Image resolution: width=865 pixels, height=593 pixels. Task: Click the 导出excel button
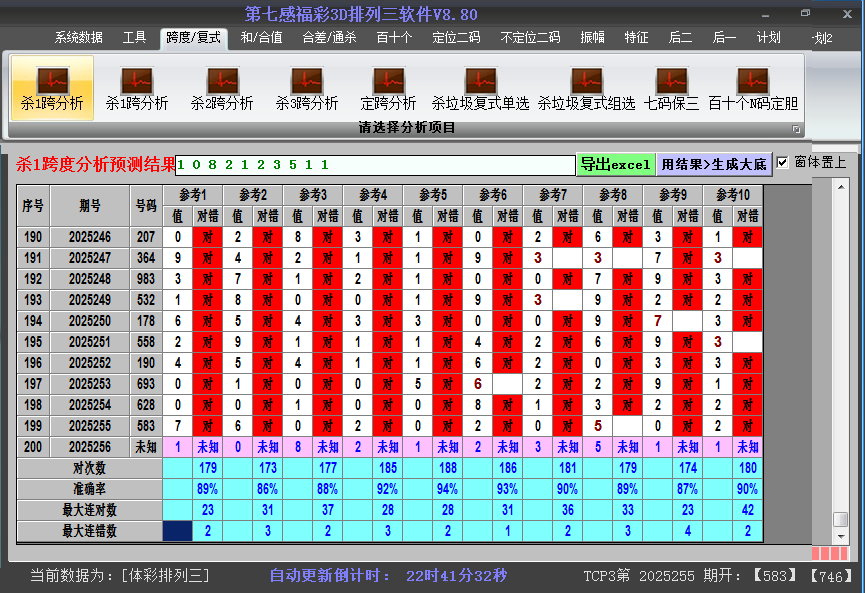[x=615, y=164]
